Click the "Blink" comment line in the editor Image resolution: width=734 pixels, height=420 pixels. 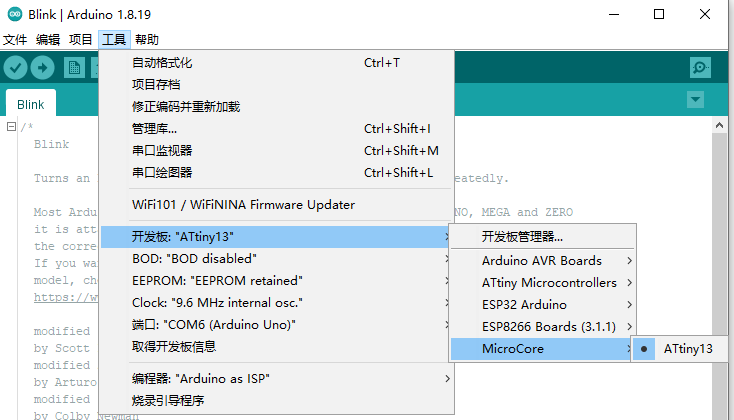tap(51, 144)
